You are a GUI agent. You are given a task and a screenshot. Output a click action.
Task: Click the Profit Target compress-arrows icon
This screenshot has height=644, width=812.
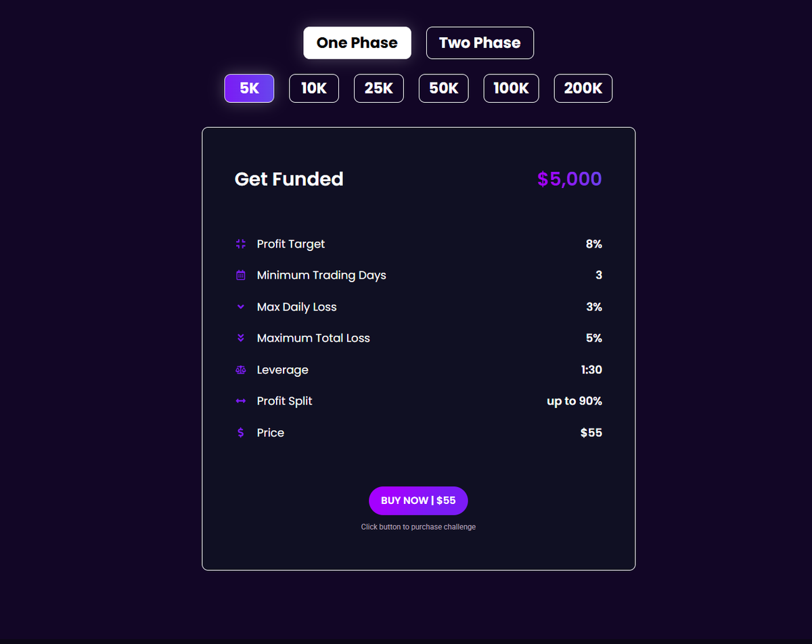point(241,244)
